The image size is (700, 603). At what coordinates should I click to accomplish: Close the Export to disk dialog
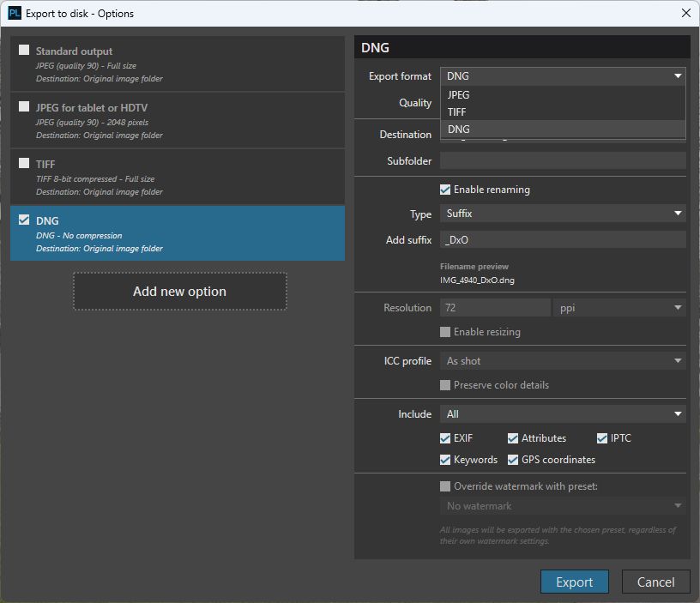(x=685, y=14)
